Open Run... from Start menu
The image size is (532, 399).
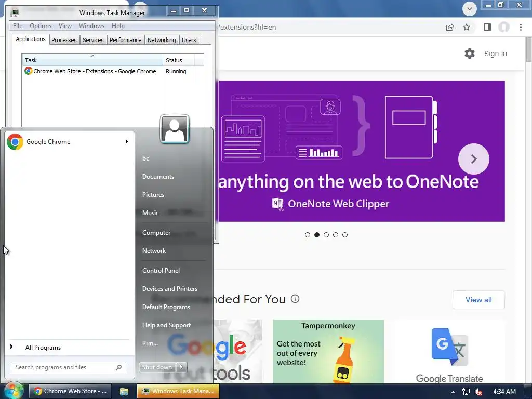150,343
